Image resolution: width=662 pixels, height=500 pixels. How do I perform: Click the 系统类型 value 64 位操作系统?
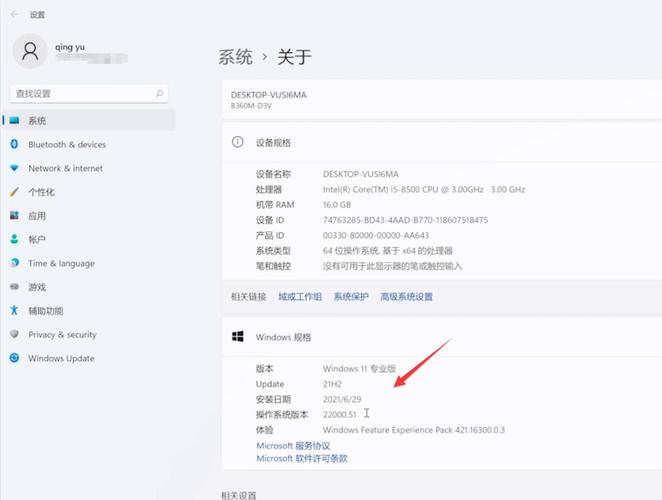[388, 250]
